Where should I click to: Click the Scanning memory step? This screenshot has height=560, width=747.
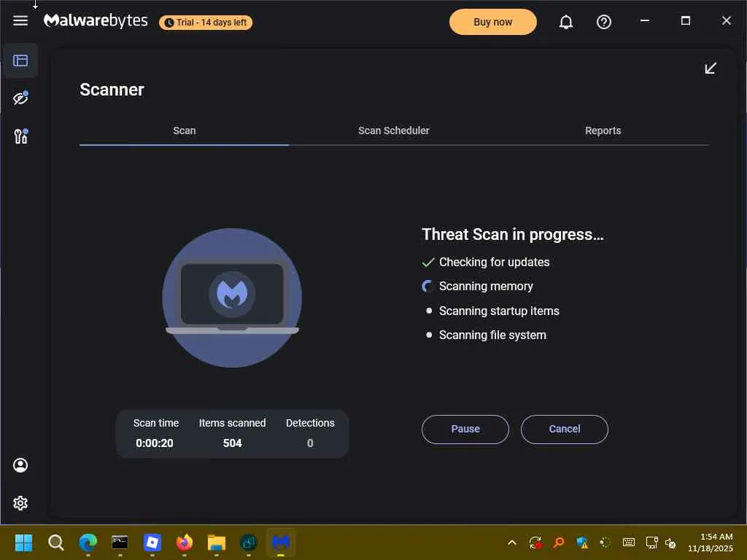point(486,286)
